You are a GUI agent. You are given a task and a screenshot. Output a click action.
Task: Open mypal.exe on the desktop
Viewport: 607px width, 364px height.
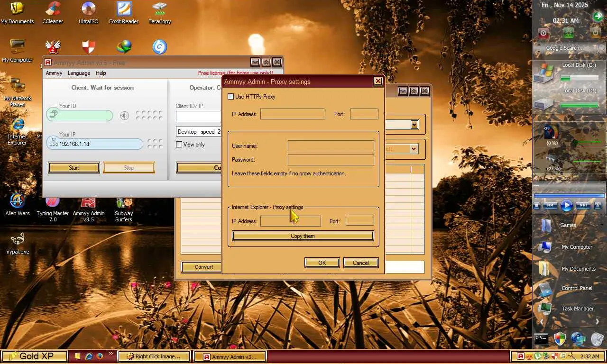[x=17, y=244]
